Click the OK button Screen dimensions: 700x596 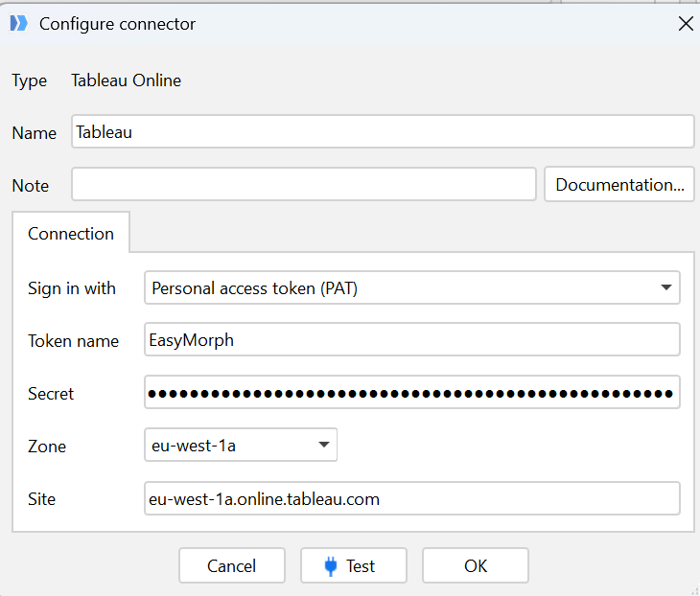[476, 565]
